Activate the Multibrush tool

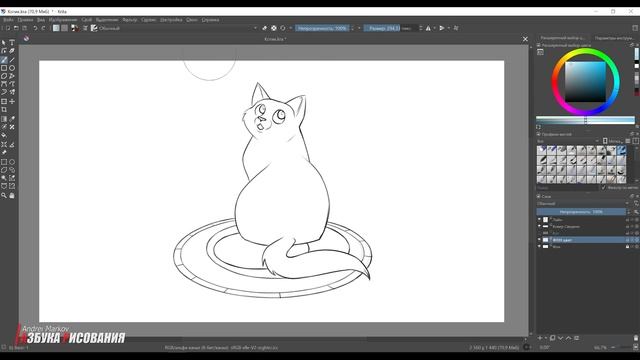(x=12, y=92)
